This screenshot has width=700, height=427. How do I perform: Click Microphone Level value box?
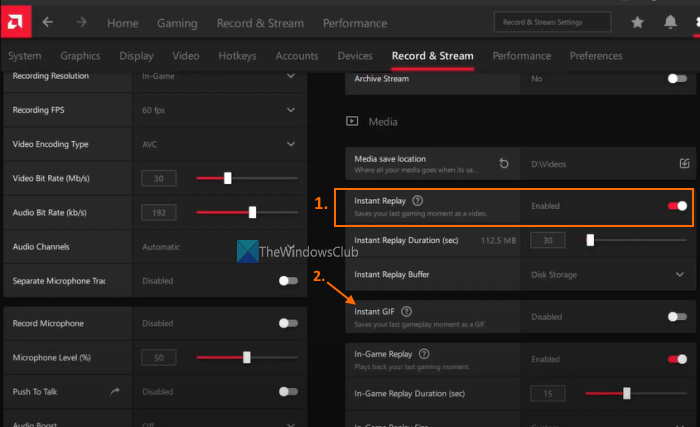pyautogui.click(x=159, y=357)
